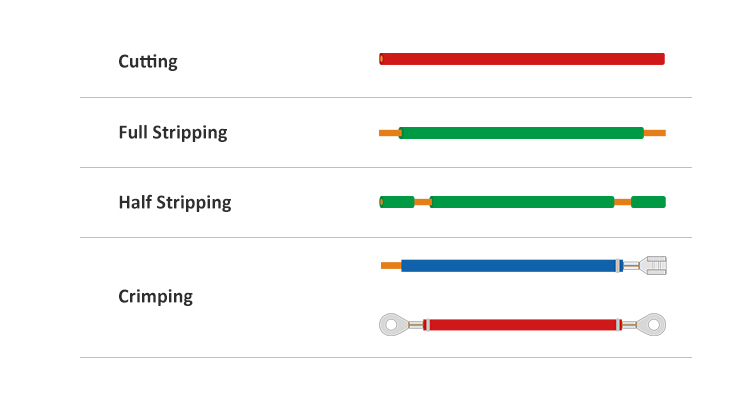Viewport: 750px width, 407px height.
Task: Click the Cutting label
Action: pyautogui.click(x=148, y=61)
